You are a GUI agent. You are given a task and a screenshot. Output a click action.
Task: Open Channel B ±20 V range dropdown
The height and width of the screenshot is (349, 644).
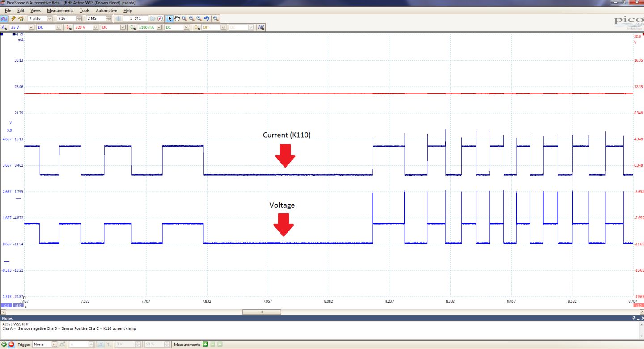(x=96, y=27)
